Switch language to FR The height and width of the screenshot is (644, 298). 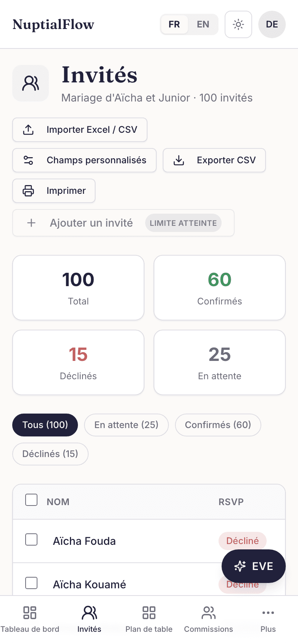174,24
